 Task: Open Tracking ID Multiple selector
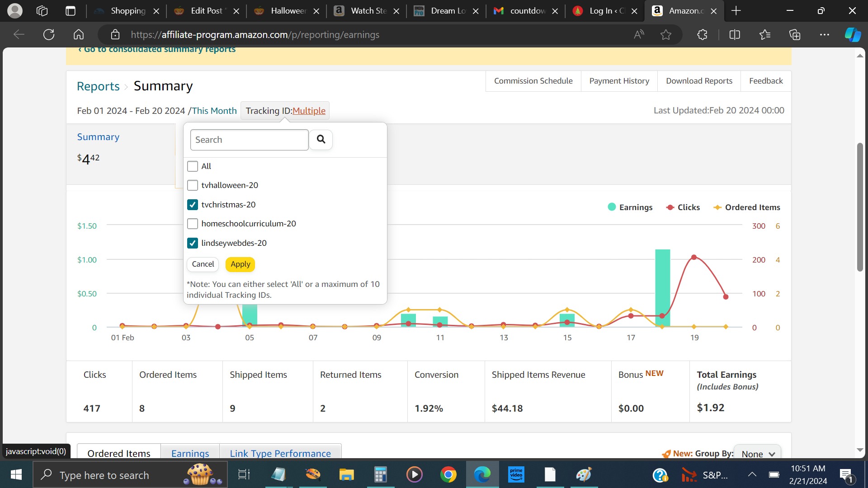click(x=309, y=111)
